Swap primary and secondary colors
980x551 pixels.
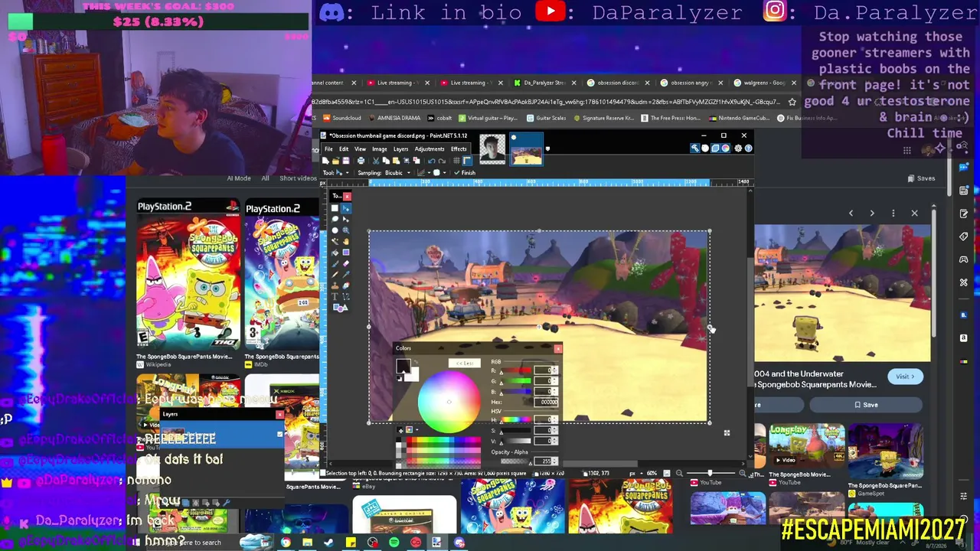[414, 362]
